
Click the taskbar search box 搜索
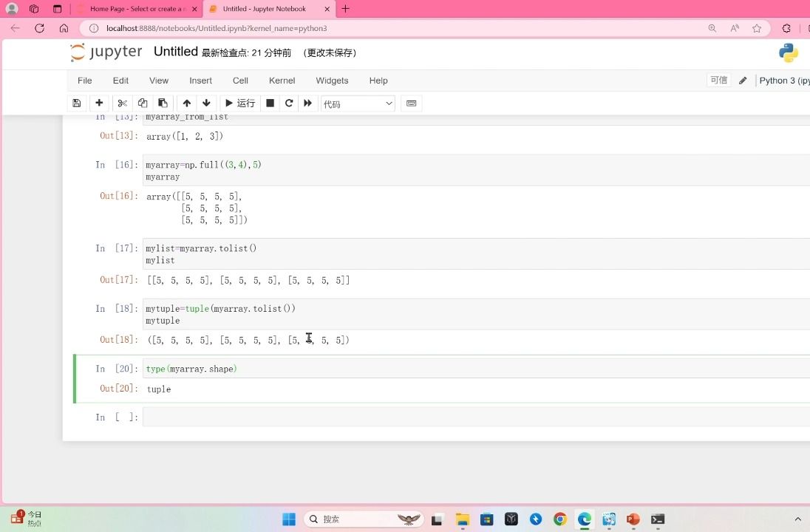coord(364,519)
